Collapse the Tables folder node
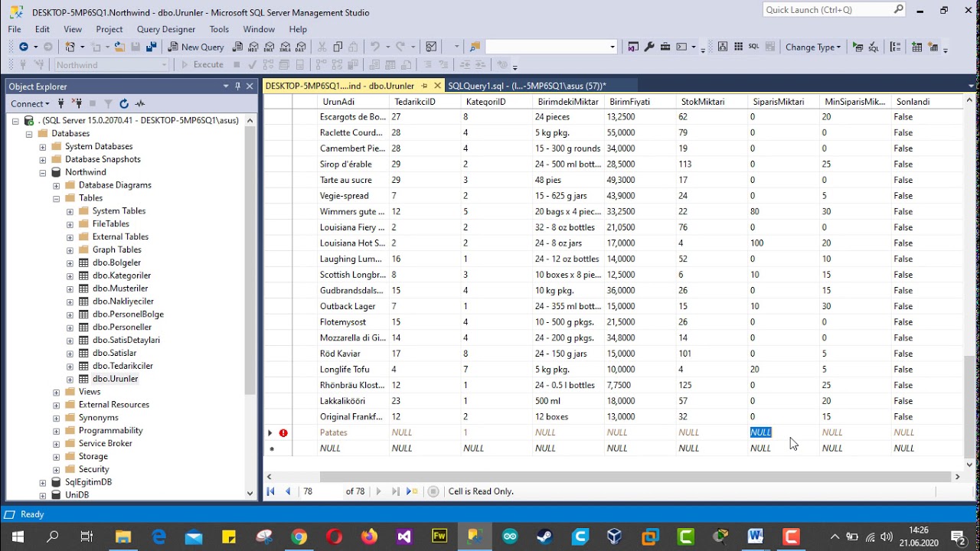The height and width of the screenshot is (551, 980). click(57, 198)
